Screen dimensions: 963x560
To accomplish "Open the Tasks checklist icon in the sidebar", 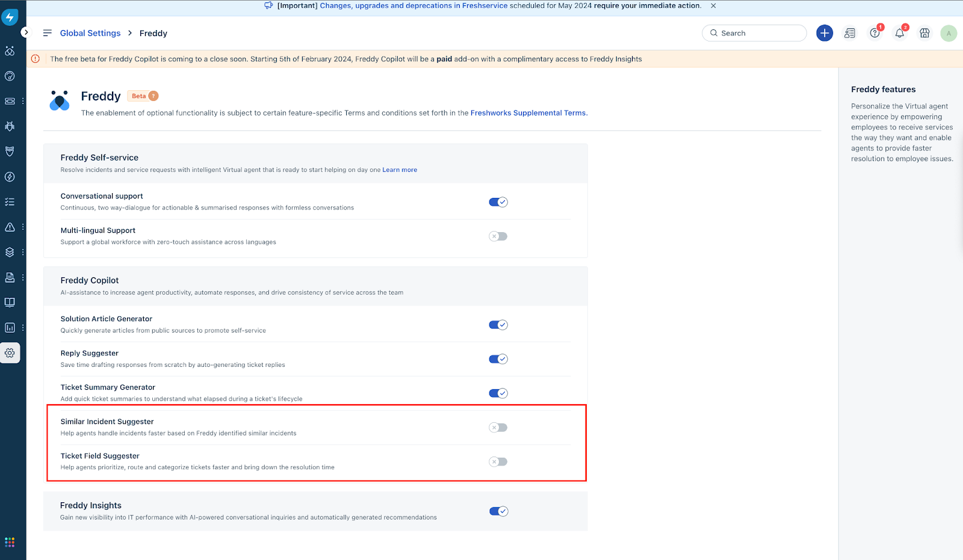I will coord(10,202).
